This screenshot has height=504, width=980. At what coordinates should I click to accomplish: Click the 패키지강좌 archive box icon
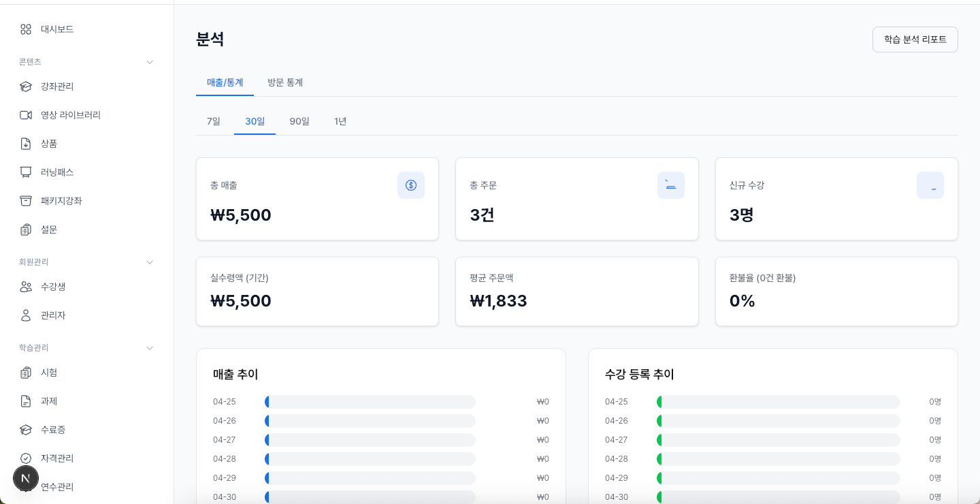click(26, 201)
